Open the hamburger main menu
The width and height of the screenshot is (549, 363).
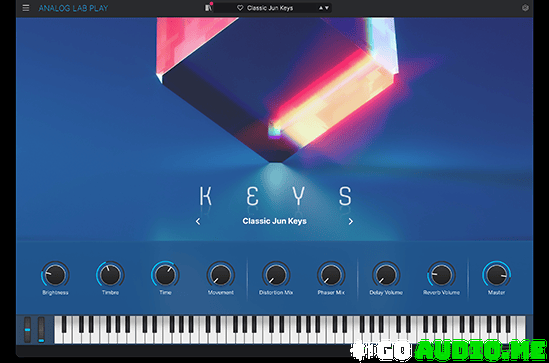click(26, 8)
